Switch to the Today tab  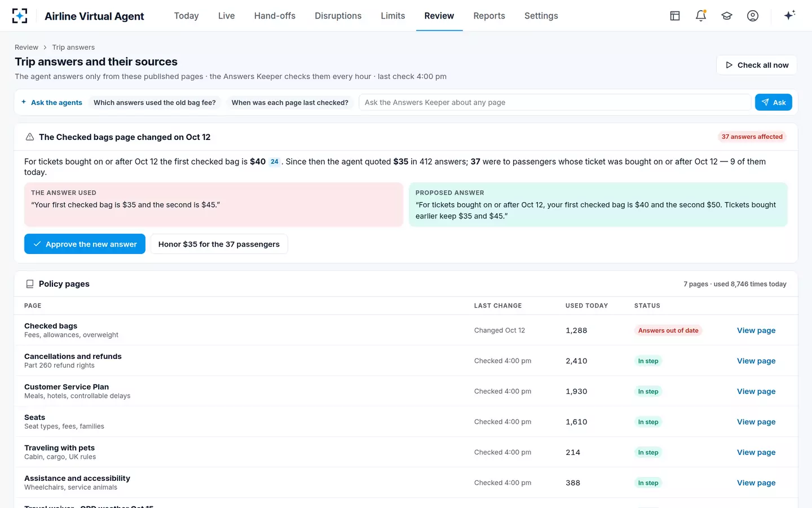point(187,16)
